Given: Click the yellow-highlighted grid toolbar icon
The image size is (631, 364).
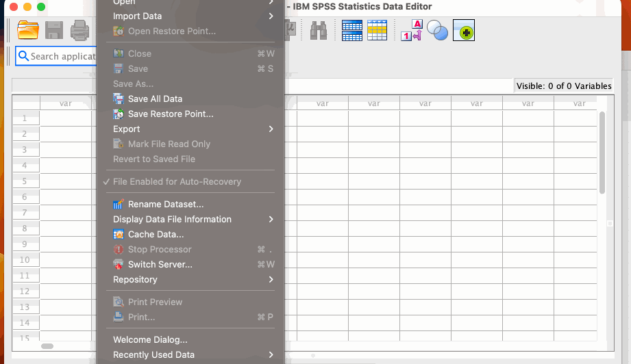Looking at the screenshot, I should pos(378,30).
